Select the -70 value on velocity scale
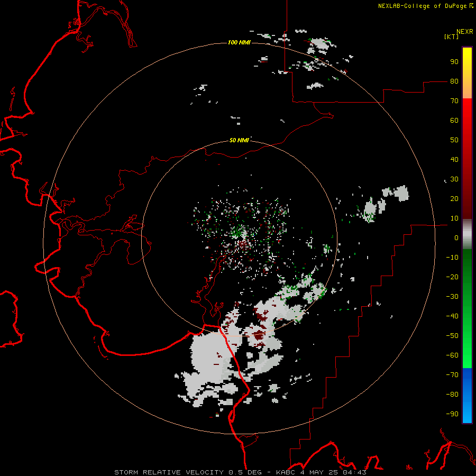The image size is (476, 476). [x=452, y=375]
